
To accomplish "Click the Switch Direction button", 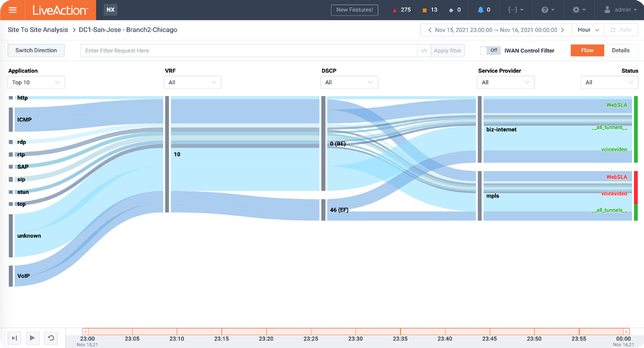I will coord(36,50).
